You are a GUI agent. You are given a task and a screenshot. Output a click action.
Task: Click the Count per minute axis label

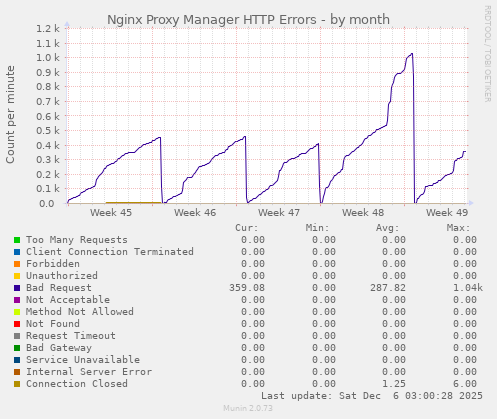click(10, 115)
